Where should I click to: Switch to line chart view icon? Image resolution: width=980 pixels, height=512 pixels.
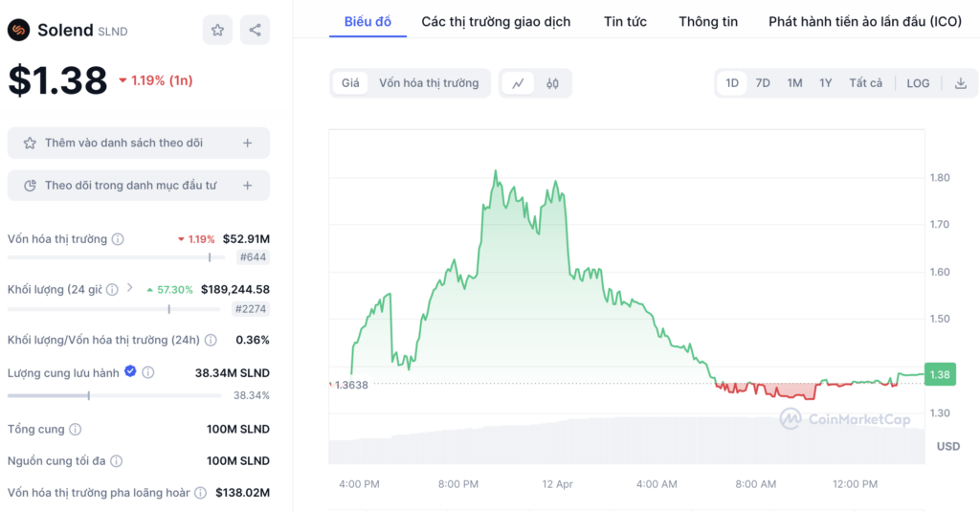(518, 83)
